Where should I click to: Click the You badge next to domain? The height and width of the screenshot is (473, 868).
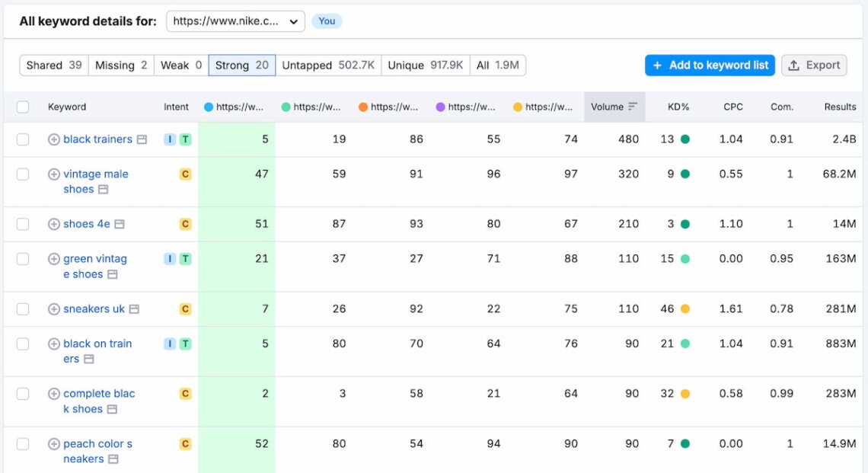(327, 21)
